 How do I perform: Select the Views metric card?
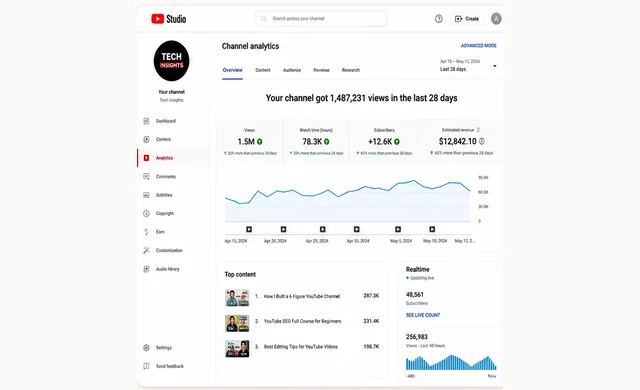250,142
